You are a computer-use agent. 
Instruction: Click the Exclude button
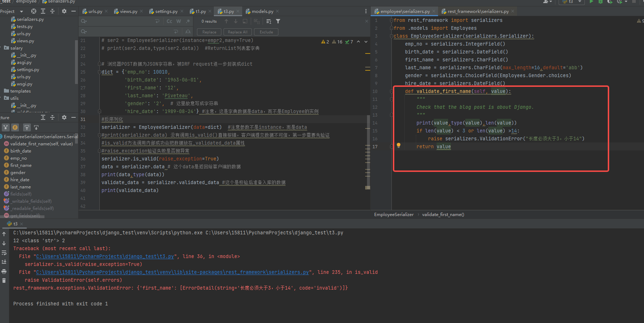[x=266, y=32]
